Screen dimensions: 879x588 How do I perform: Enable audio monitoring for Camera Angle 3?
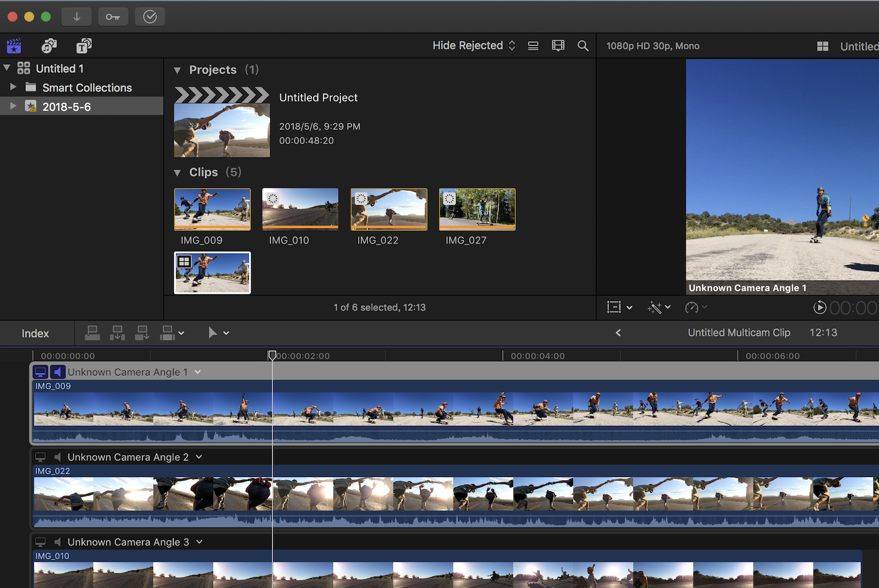58,542
